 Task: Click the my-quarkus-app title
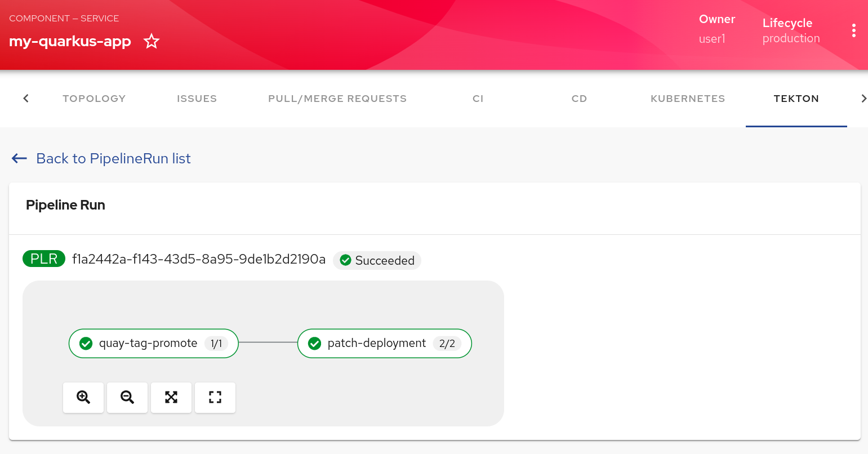[x=70, y=41]
